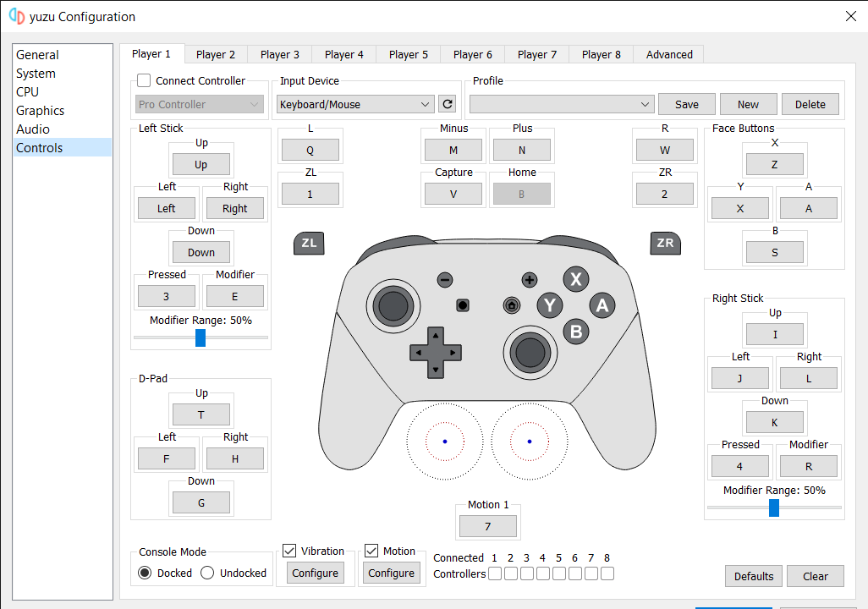Click the minus button on the controller image
This screenshot has height=609, width=868.
[x=444, y=280]
